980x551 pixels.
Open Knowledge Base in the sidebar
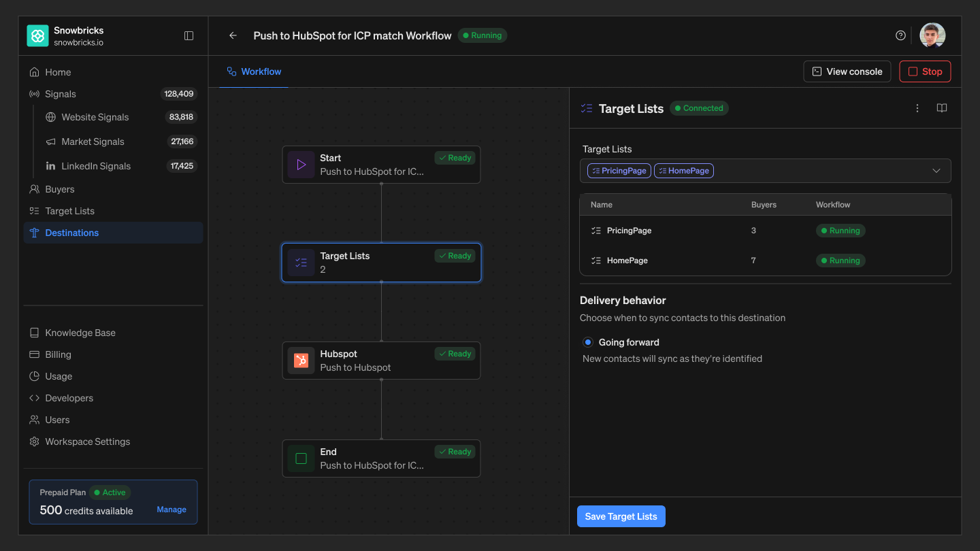(x=113, y=333)
